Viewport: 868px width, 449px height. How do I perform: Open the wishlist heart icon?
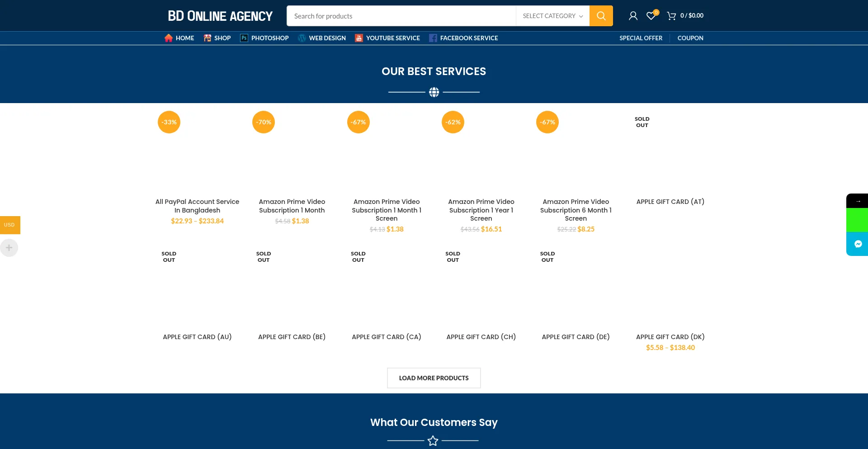point(651,16)
